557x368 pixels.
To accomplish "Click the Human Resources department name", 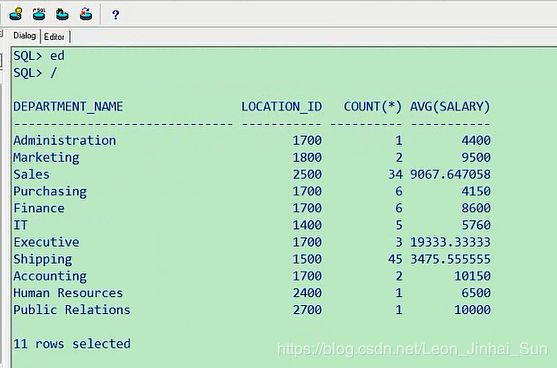I will 68,293.
